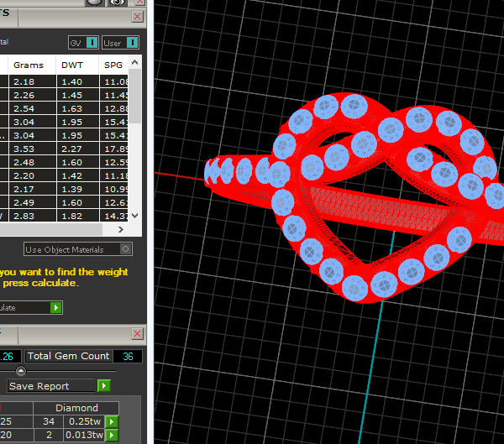Viewport: 504px width, 444px height.
Task: Click the Grams column header
Action: click(28, 65)
